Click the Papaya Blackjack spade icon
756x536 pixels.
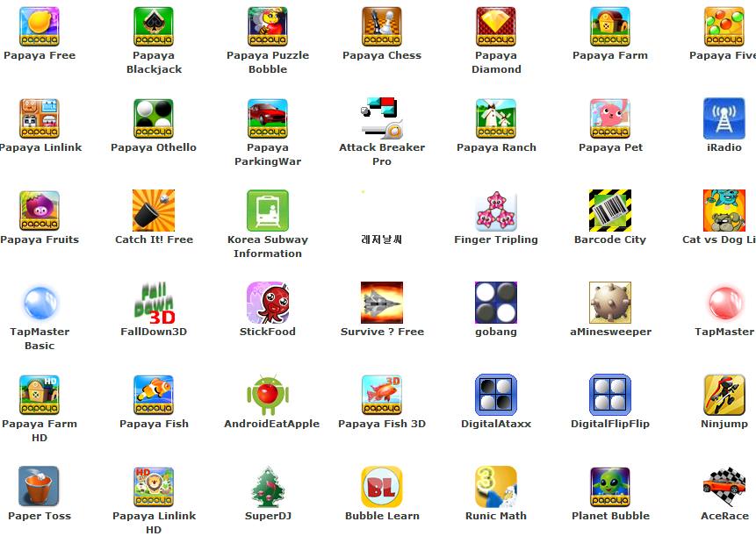click(154, 26)
